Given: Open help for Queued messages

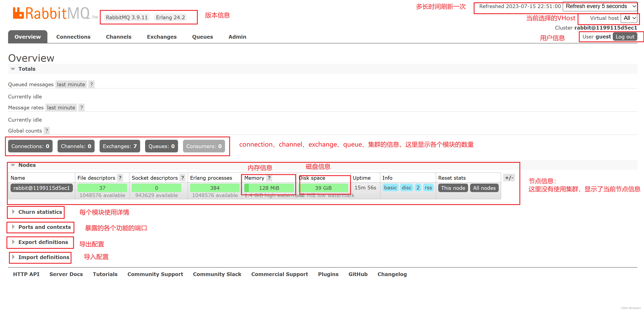Looking at the screenshot, I should coord(91,84).
